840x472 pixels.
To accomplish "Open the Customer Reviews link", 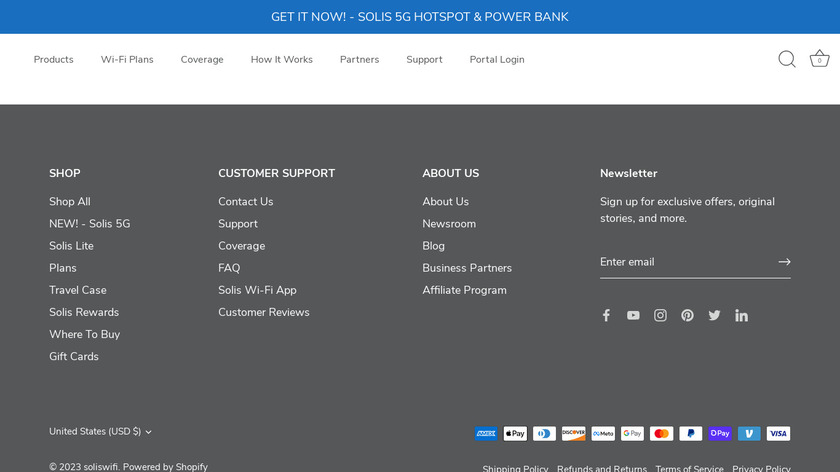I will coord(264,312).
